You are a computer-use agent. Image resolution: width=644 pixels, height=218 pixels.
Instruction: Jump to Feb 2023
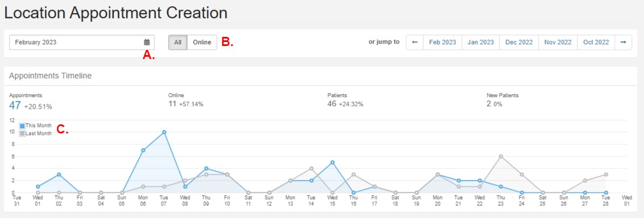pos(443,42)
